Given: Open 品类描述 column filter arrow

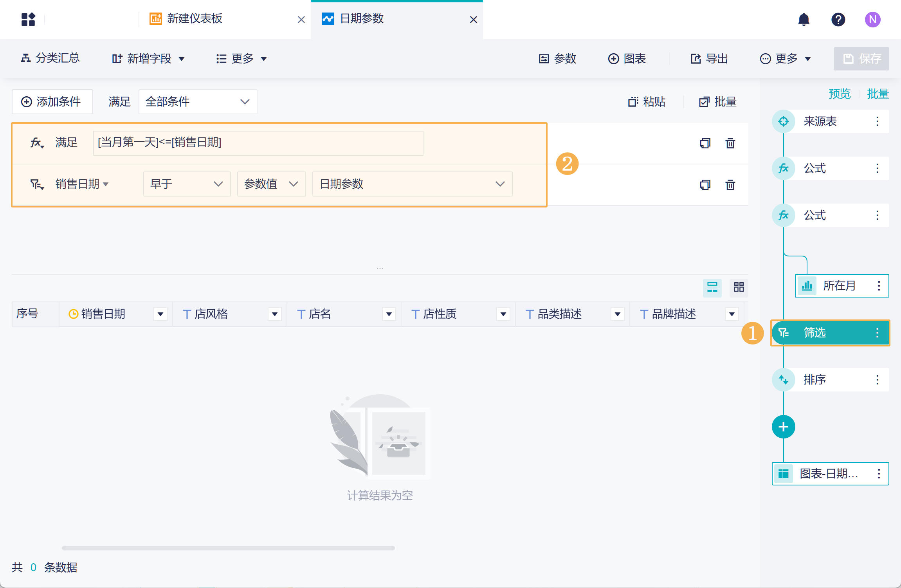Looking at the screenshot, I should coord(617,314).
